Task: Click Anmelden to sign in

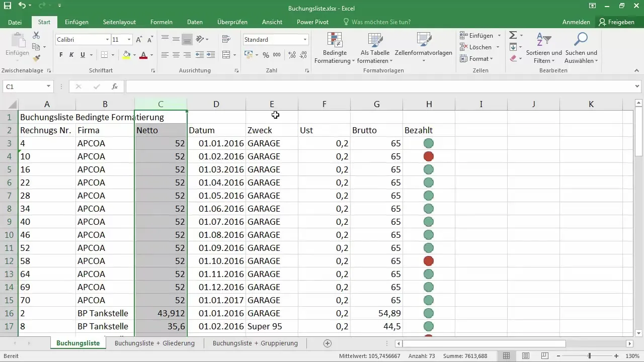Action: [576, 22]
